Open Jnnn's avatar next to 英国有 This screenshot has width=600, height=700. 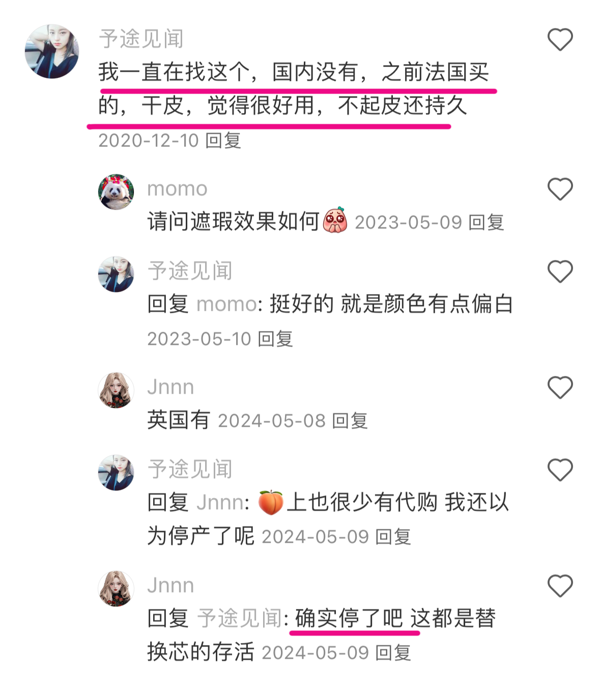click(x=116, y=390)
